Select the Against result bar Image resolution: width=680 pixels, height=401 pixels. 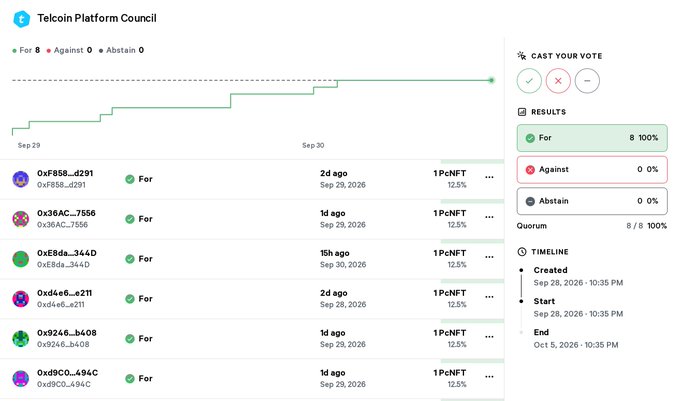pos(592,170)
